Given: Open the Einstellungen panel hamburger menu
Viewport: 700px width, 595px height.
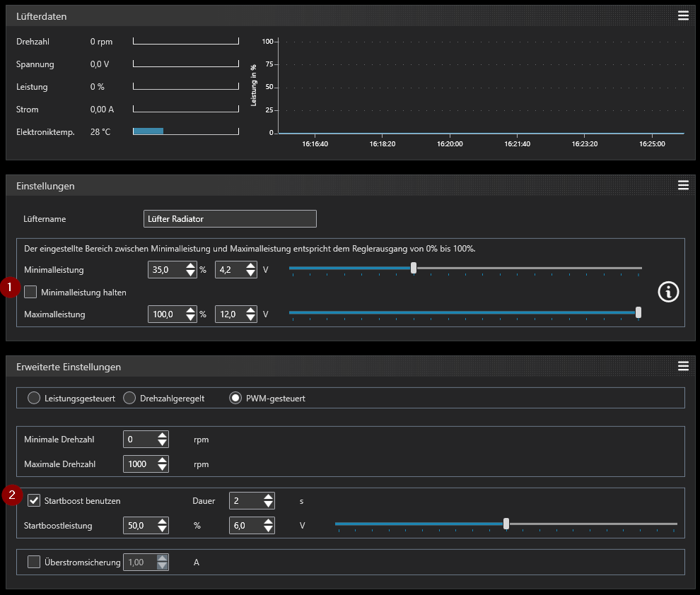Looking at the screenshot, I should tap(683, 185).
